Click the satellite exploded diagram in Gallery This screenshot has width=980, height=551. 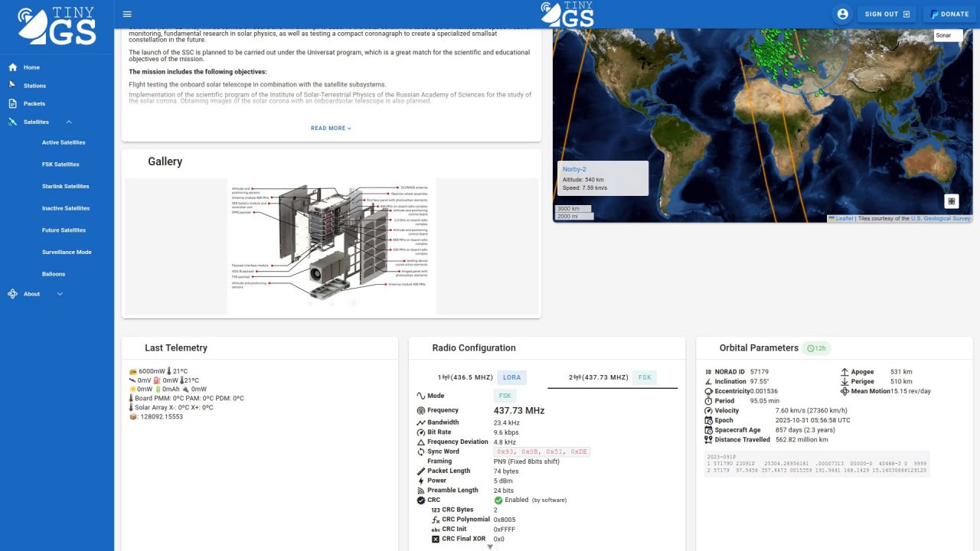[x=332, y=246]
